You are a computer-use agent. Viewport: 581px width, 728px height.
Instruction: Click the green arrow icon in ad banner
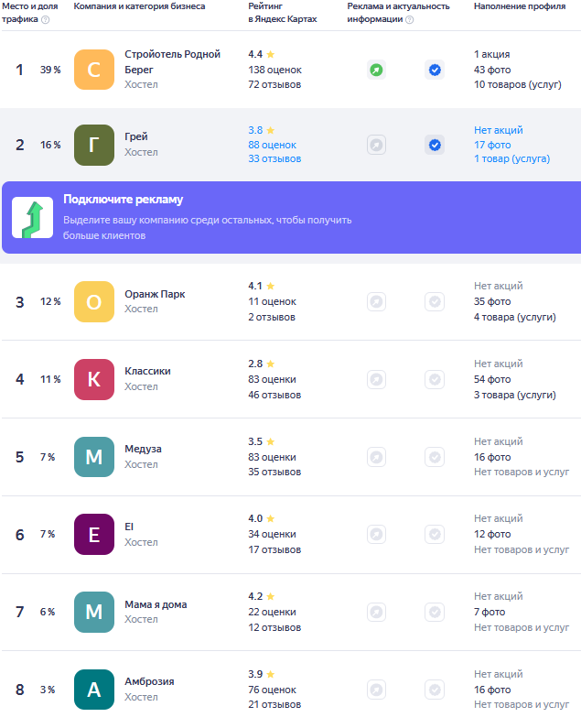coord(33,217)
